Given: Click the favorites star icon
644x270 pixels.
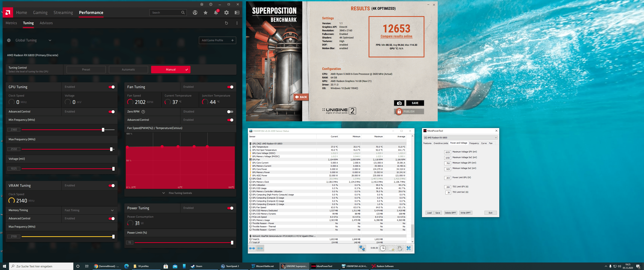Looking at the screenshot, I should pos(206,13).
